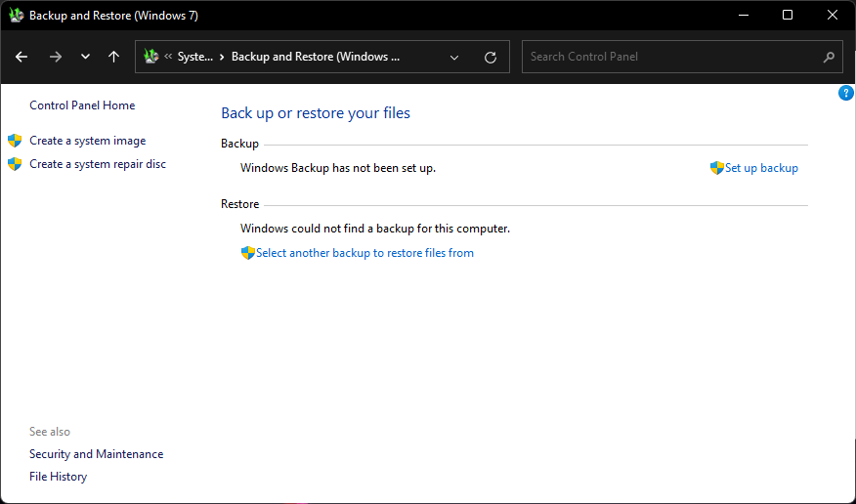Click 'Windows could not find a backup' message
Image resolution: width=856 pixels, height=504 pixels.
pyautogui.click(x=375, y=229)
